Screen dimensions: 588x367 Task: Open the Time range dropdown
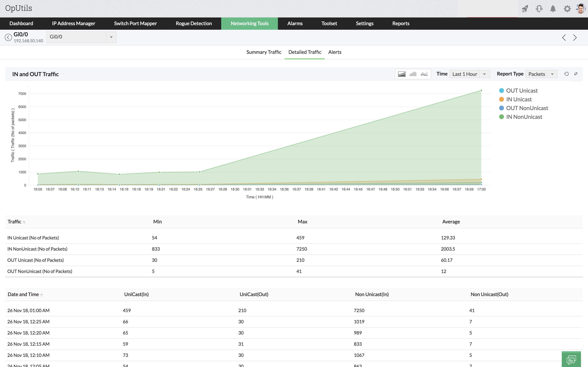pos(469,74)
